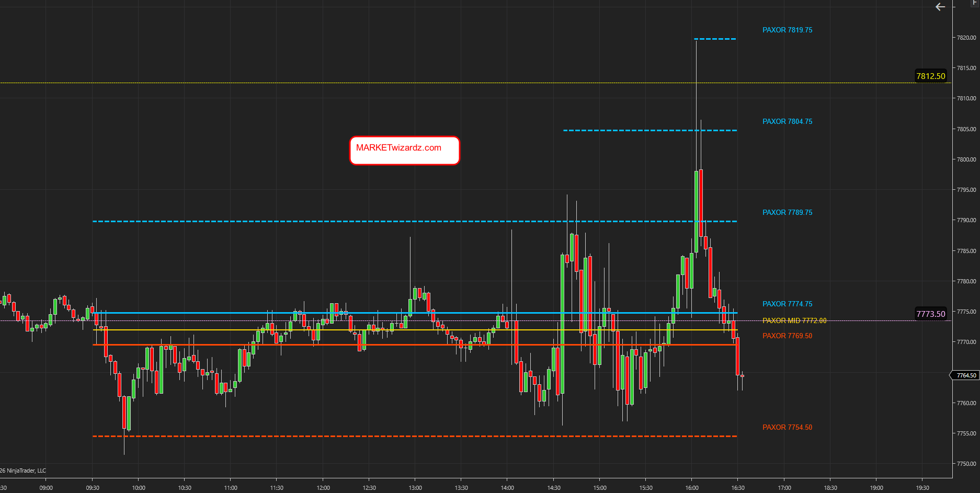
Task: Click the 19:00 time axis label
Action: tap(876, 488)
